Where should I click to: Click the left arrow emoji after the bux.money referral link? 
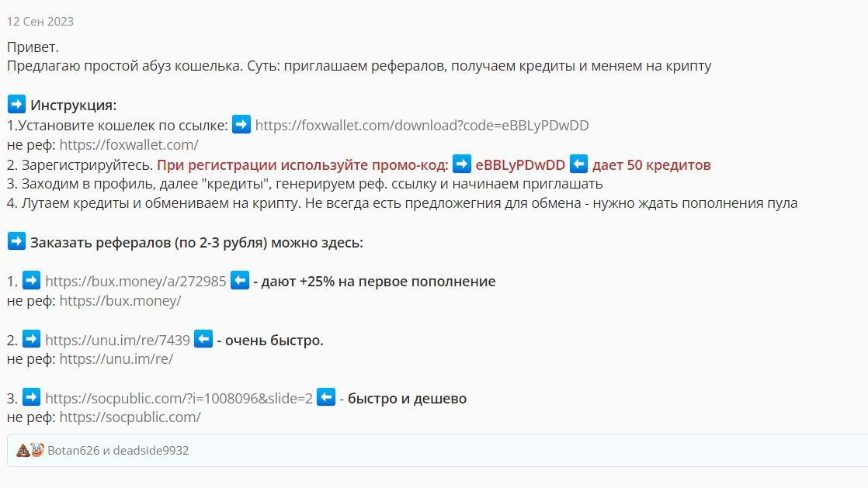coord(240,281)
